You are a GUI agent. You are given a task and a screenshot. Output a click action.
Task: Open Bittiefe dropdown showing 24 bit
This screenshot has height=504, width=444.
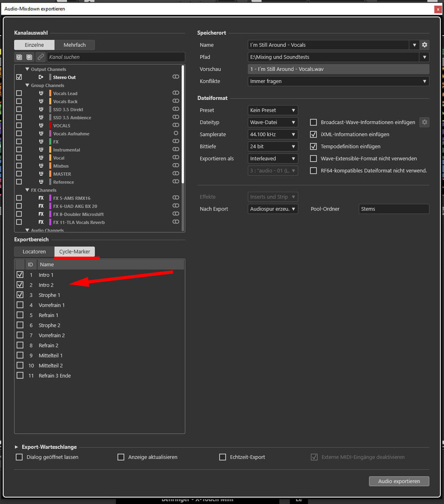click(x=273, y=146)
